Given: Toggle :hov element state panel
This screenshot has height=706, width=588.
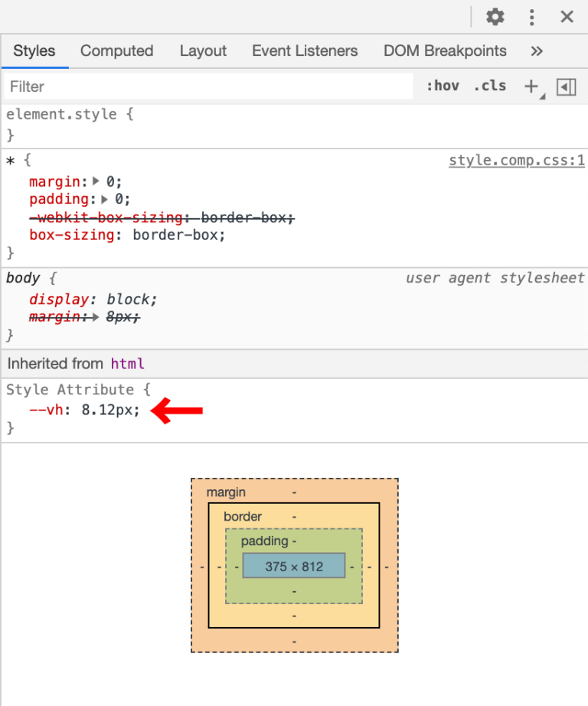Looking at the screenshot, I should [443, 86].
